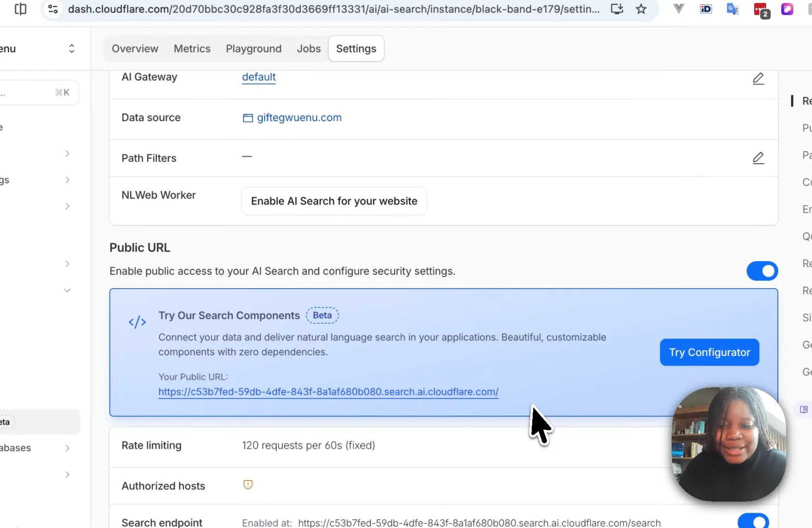Click the shield icon next to Authorized hosts
The image size is (812, 528).
click(248, 485)
